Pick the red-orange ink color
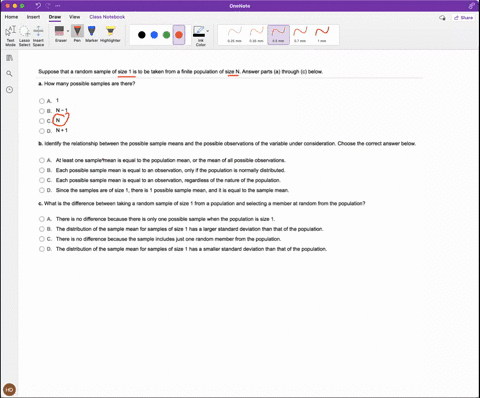480x398 pixels. [179, 35]
